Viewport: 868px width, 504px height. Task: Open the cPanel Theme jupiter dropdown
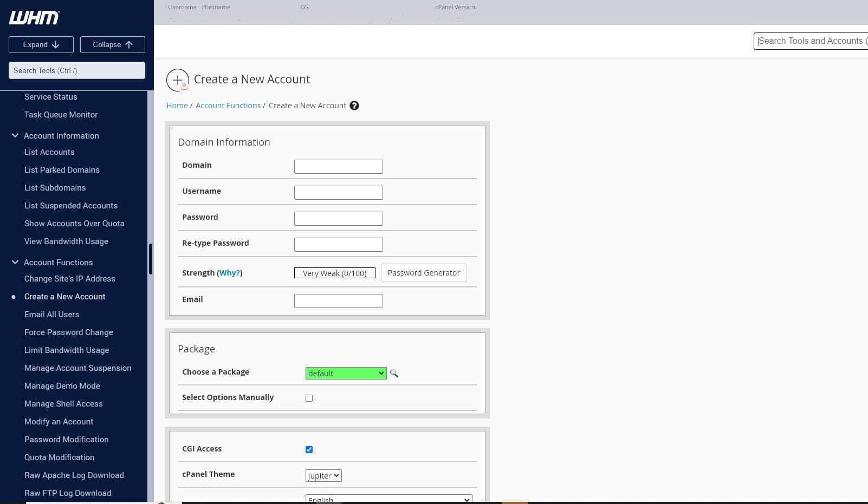pyautogui.click(x=323, y=476)
